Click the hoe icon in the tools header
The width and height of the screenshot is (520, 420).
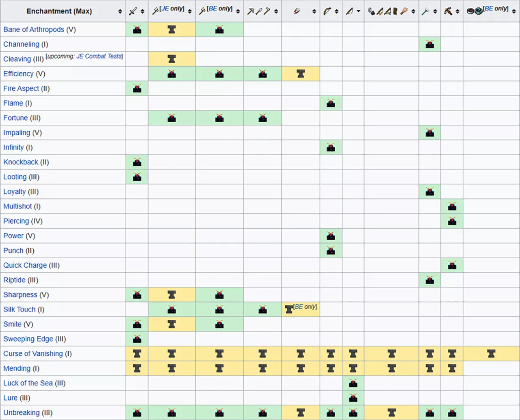click(x=266, y=11)
